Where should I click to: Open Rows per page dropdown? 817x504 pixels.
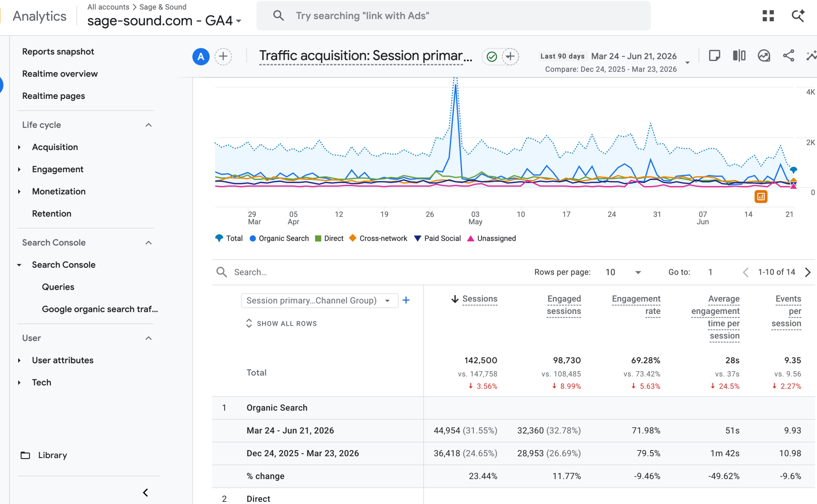623,272
